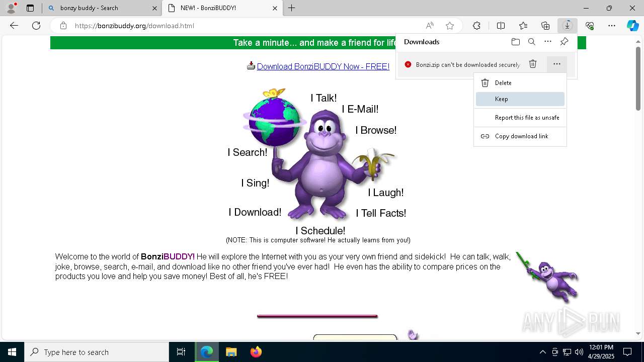Click the page vertical scrollbar

coord(638,78)
